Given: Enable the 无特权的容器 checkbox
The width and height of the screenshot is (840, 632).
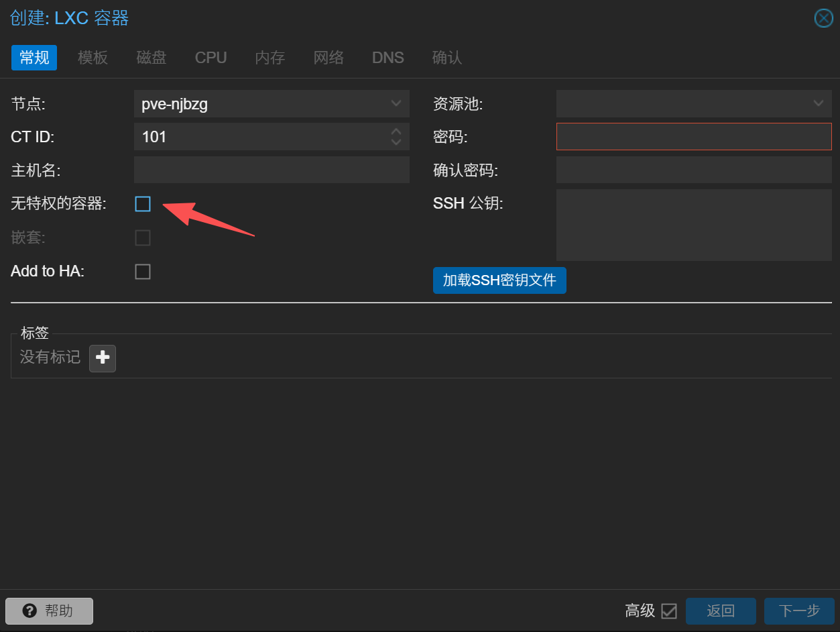Looking at the screenshot, I should 143,204.
